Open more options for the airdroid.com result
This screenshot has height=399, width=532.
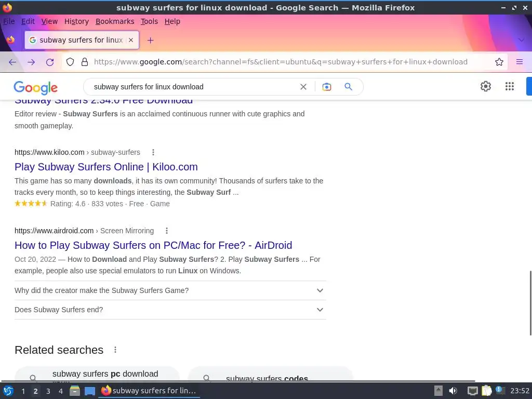pyautogui.click(x=167, y=231)
